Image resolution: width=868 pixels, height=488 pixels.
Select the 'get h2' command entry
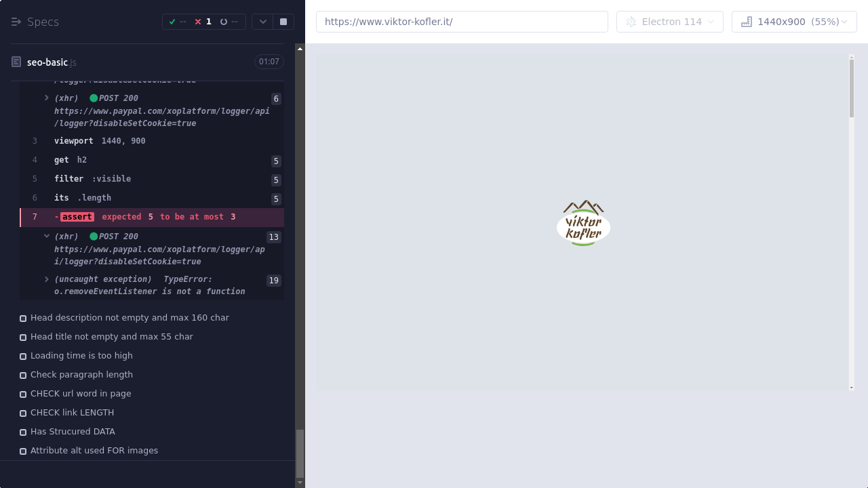pos(71,160)
